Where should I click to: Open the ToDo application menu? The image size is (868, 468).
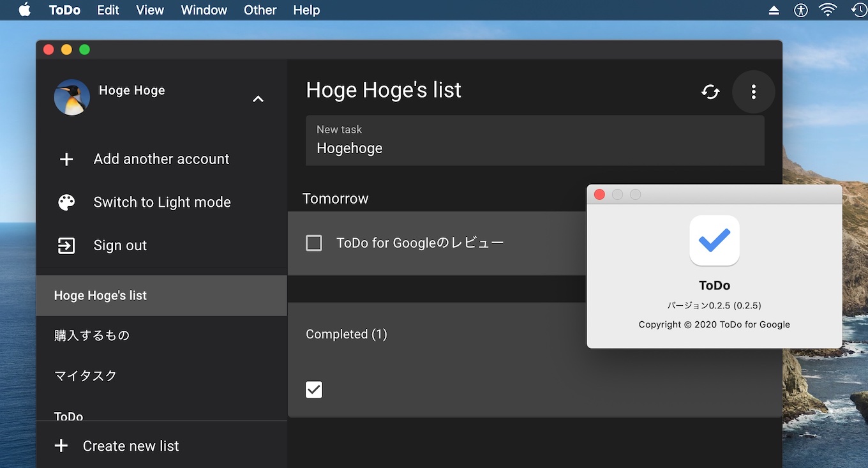coord(64,10)
